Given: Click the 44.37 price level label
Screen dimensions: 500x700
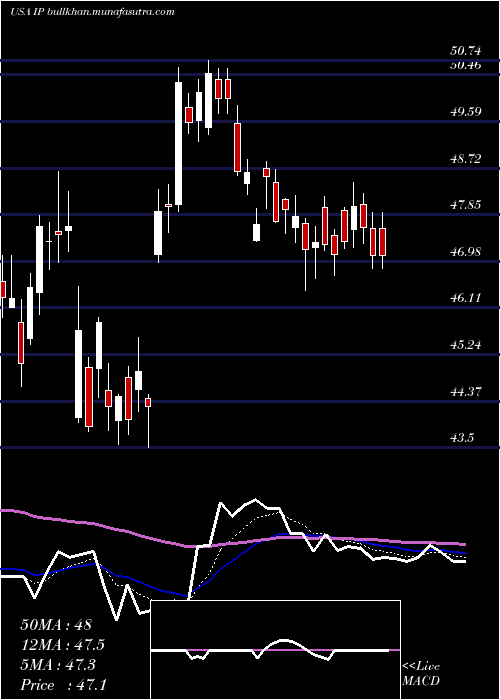Looking at the screenshot, I should [466, 392].
